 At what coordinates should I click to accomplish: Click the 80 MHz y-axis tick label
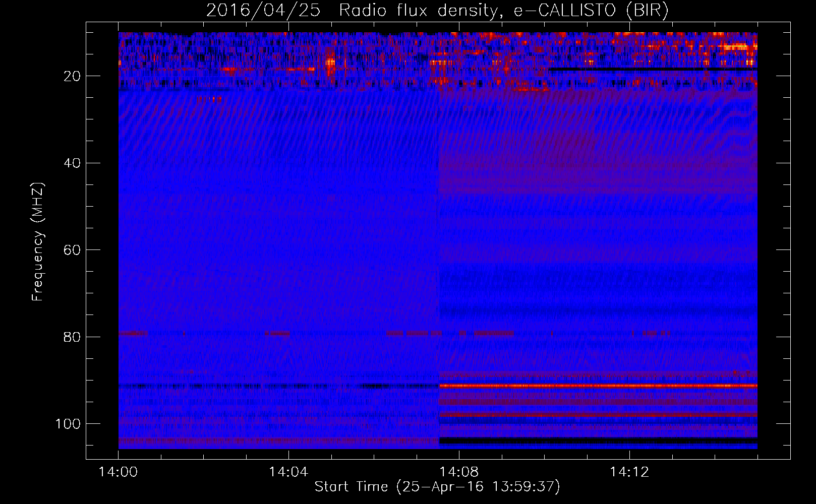(72, 337)
